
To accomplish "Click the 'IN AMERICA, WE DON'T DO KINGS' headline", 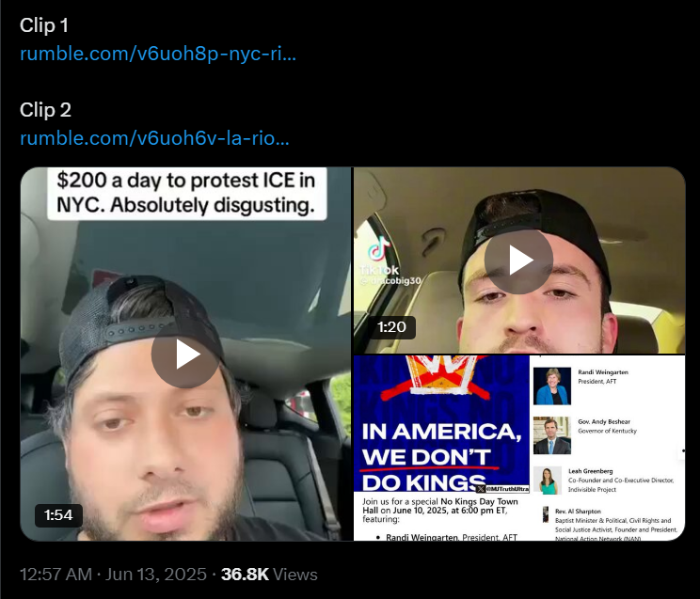I will [441, 456].
